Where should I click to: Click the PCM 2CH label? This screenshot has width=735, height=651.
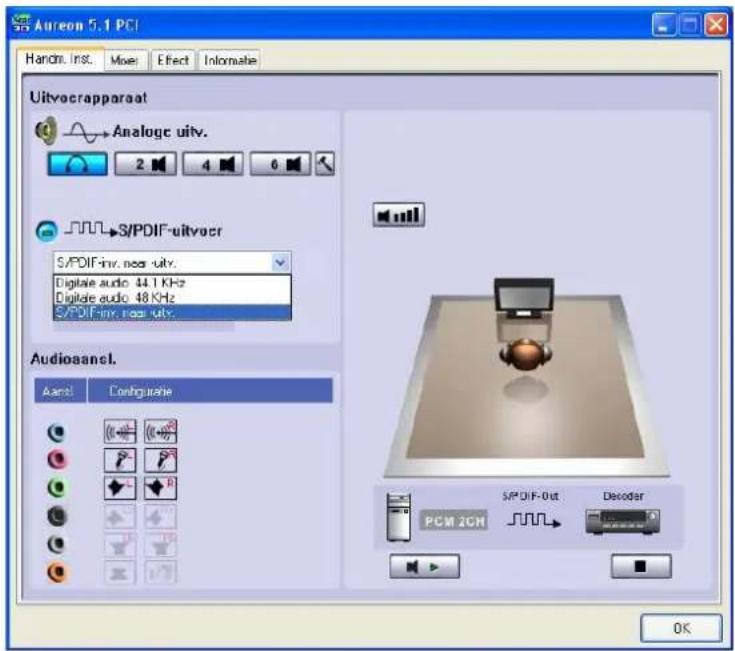454,521
